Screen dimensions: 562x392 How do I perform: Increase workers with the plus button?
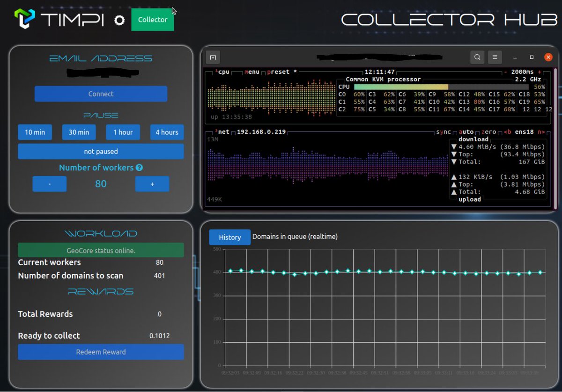152,184
